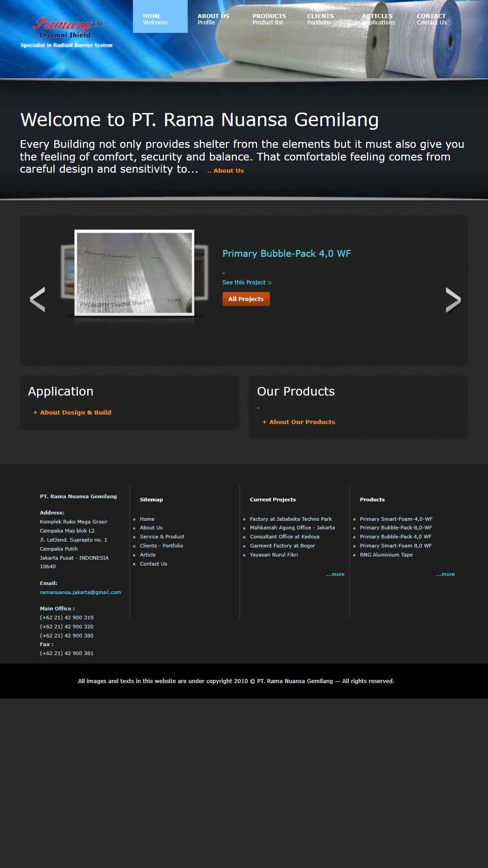
Task: Open Factory at Jababeka Techno Park project
Action: click(291, 519)
